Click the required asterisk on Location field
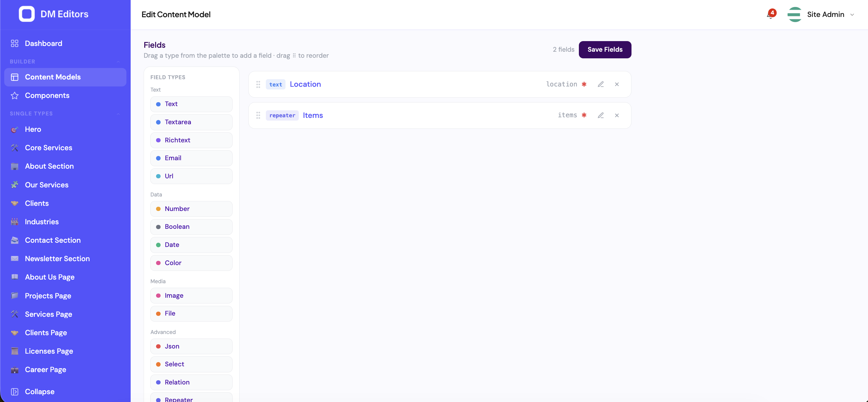The image size is (868, 402). click(584, 84)
